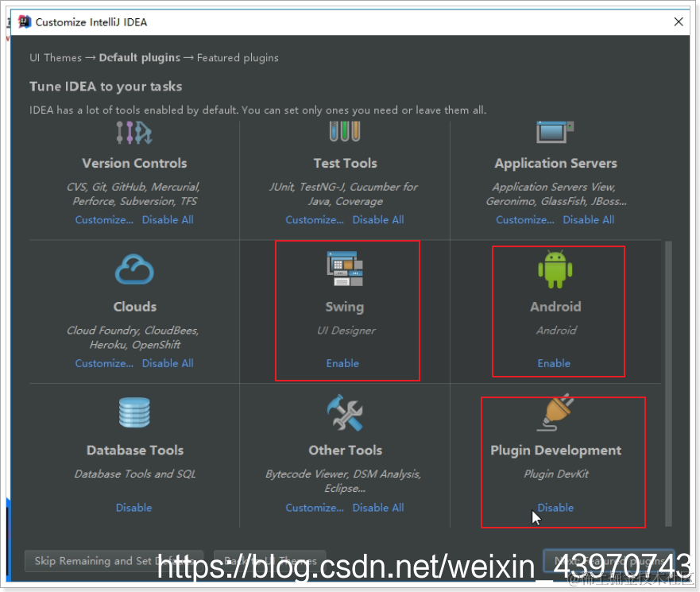Viewport: 700px width, 592px height.
Task: Click the 'Tune IDEA to your tasks' title
Action: pyautogui.click(x=106, y=86)
